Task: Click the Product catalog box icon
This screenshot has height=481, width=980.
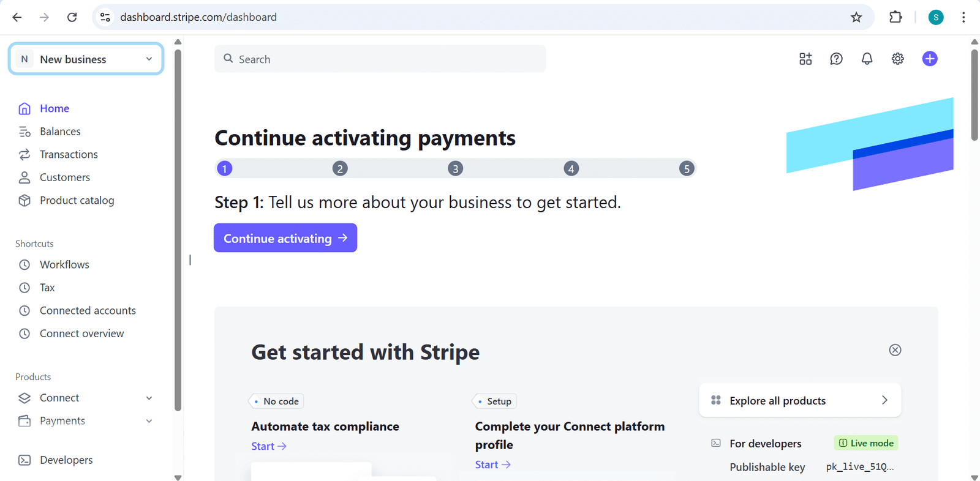Action: coord(24,201)
